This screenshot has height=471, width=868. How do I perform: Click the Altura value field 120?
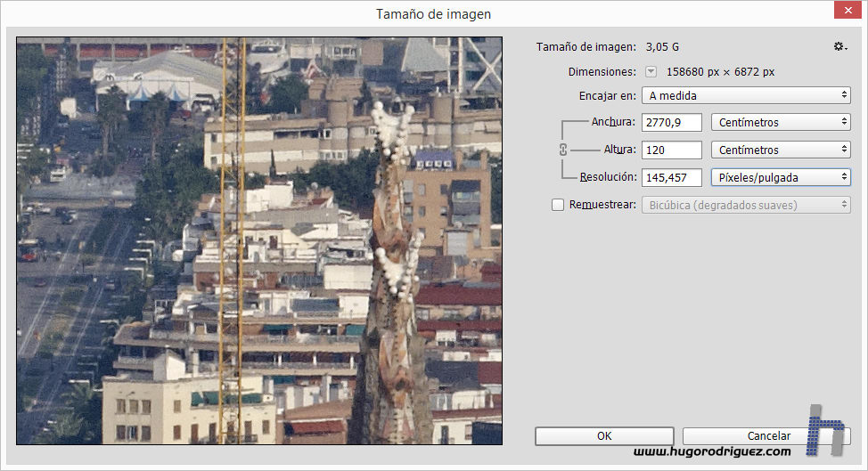pos(671,150)
